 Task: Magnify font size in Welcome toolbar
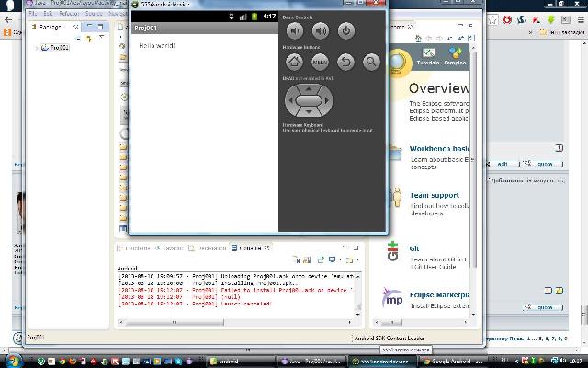pos(461,39)
